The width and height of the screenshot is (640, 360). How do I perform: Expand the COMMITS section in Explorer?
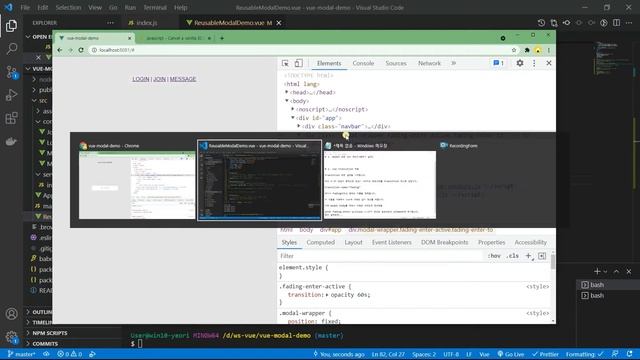[x=45, y=344]
